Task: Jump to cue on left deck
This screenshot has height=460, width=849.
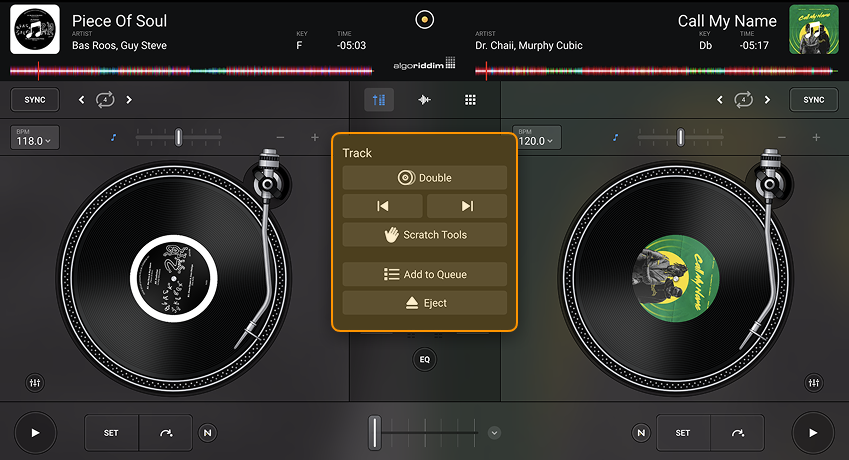Action: tap(166, 433)
